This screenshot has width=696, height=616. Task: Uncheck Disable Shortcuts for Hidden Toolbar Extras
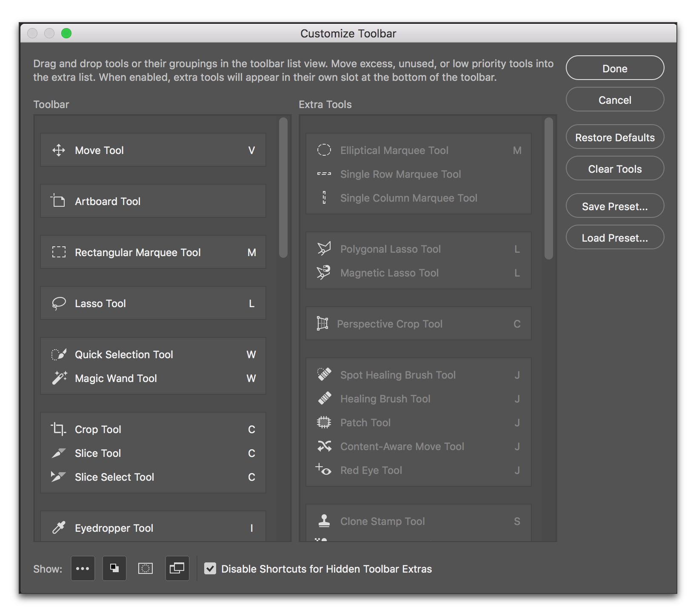210,568
